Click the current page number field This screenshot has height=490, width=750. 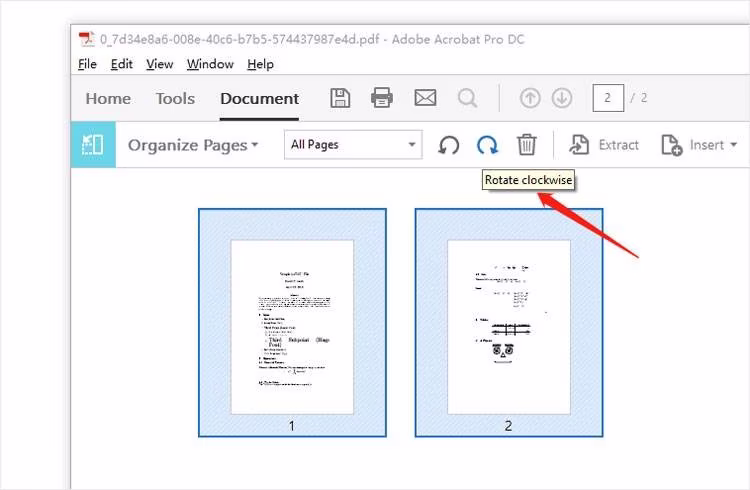608,98
